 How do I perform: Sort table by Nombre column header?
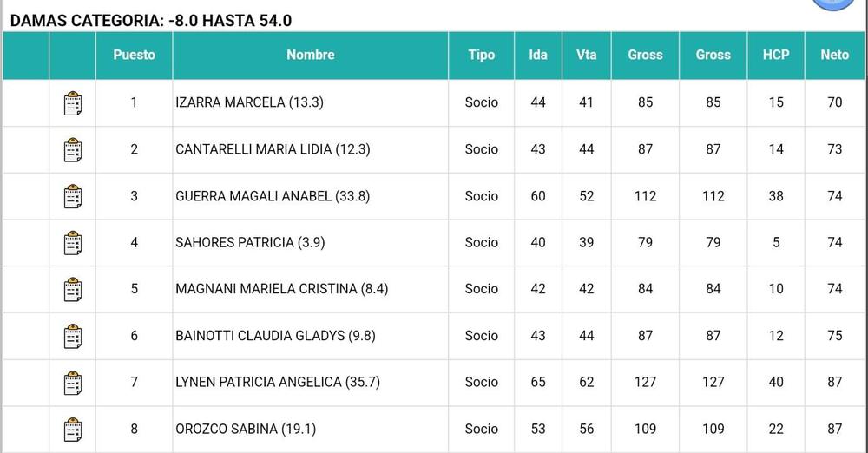point(310,55)
